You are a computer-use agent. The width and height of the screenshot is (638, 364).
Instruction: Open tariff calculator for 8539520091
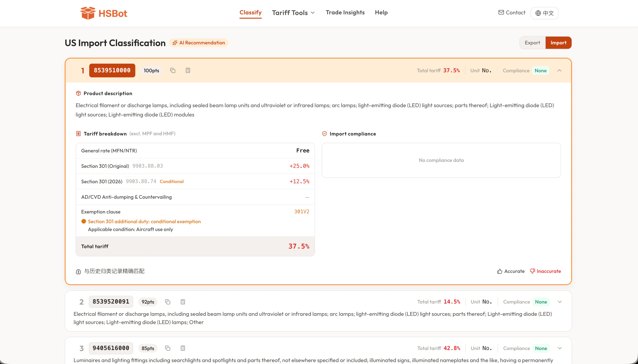click(183, 302)
